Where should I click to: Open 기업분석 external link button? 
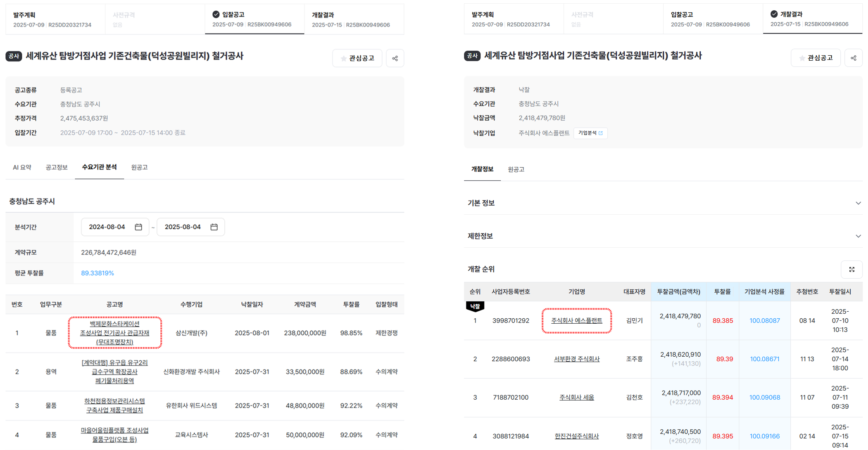590,133
